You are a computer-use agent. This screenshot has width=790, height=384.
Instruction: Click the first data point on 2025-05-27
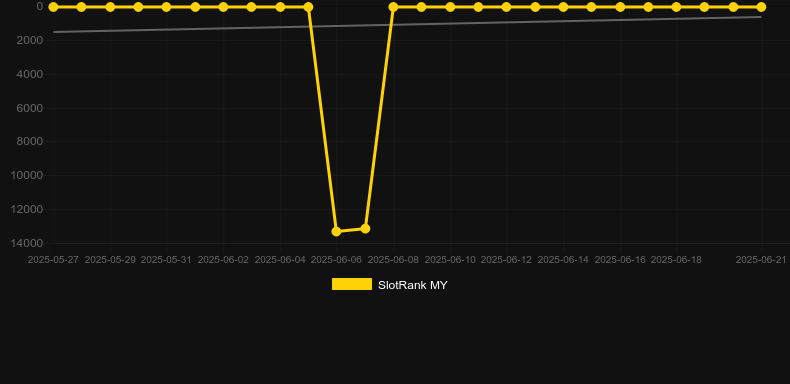point(53,7)
